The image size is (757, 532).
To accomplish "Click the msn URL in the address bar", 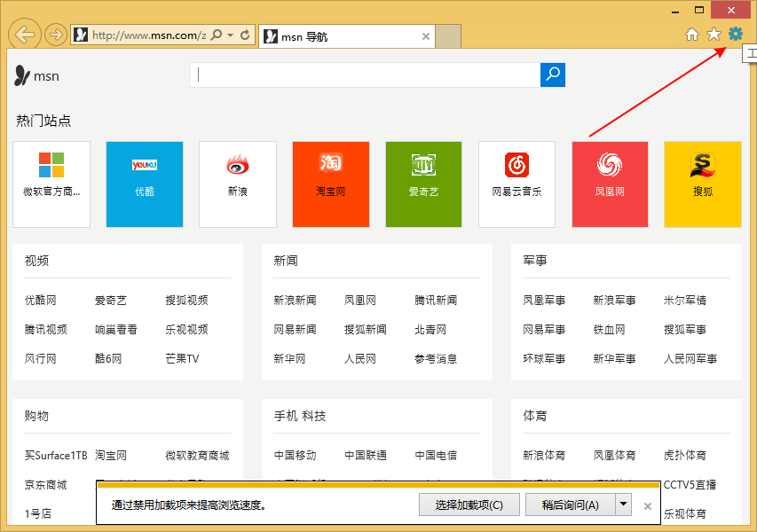I will coord(149,35).
